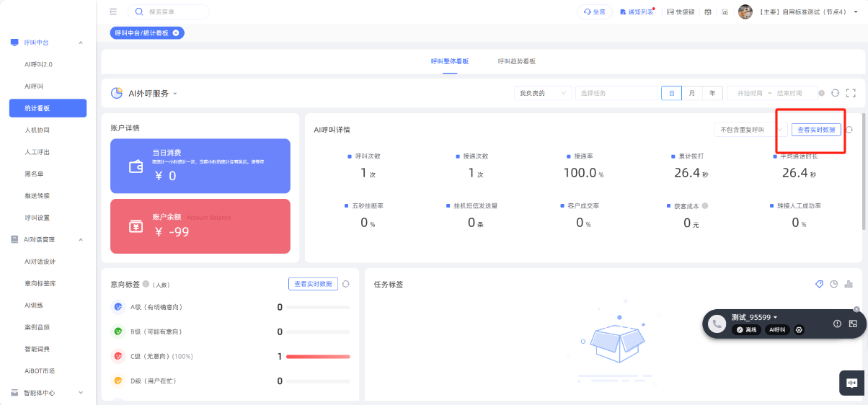Click 查看实时数据 button in AI呼叫详情

(x=816, y=130)
